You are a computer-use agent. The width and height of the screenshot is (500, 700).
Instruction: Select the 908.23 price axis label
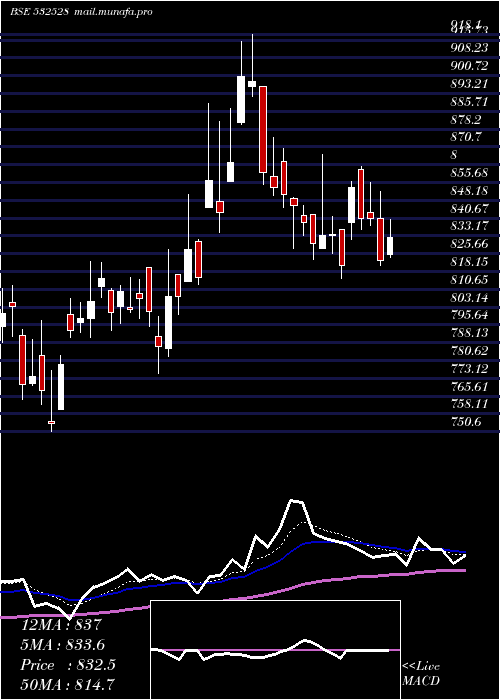[468, 48]
